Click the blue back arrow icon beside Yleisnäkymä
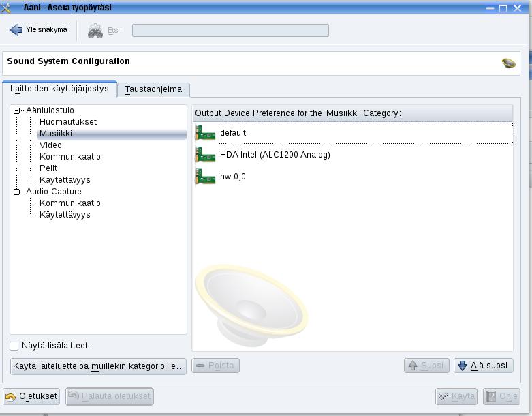Screen dimensions: 532x416 click(x=16, y=30)
